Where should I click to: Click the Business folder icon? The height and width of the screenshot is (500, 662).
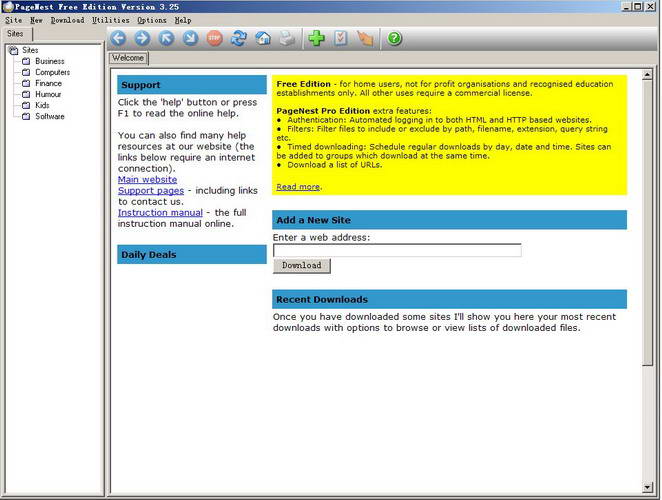26,61
